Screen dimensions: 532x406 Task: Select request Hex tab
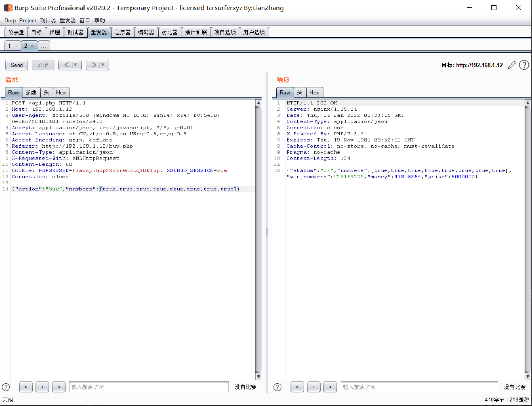(61, 93)
